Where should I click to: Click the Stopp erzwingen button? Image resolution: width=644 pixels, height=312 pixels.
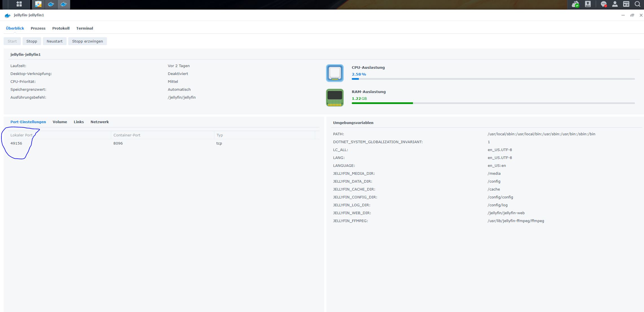[87, 41]
